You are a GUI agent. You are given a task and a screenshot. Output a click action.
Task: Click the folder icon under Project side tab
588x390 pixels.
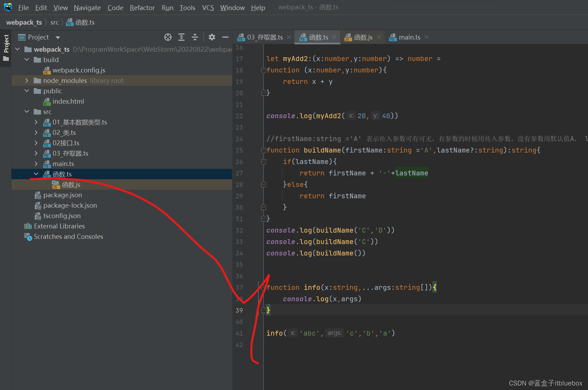(6, 59)
